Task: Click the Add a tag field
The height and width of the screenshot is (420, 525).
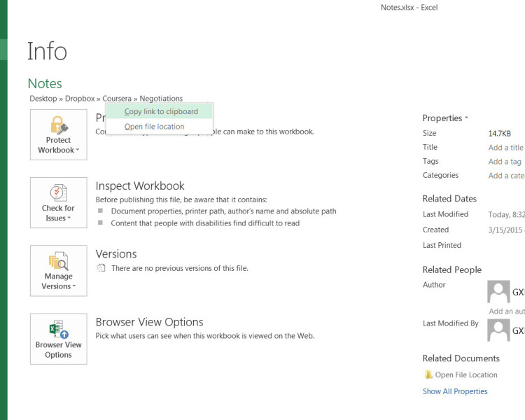Action: click(505, 162)
